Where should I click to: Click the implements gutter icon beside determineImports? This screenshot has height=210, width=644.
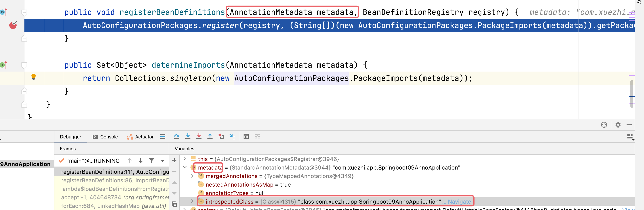point(4,65)
